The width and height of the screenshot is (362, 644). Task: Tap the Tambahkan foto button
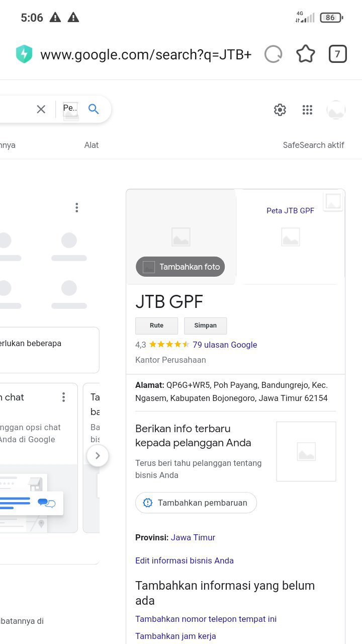180,267
